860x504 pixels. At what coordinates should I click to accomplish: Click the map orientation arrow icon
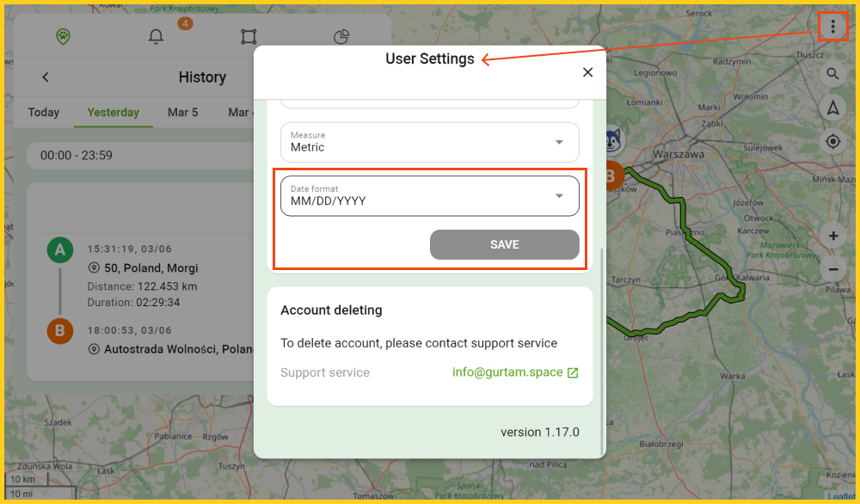point(832,108)
